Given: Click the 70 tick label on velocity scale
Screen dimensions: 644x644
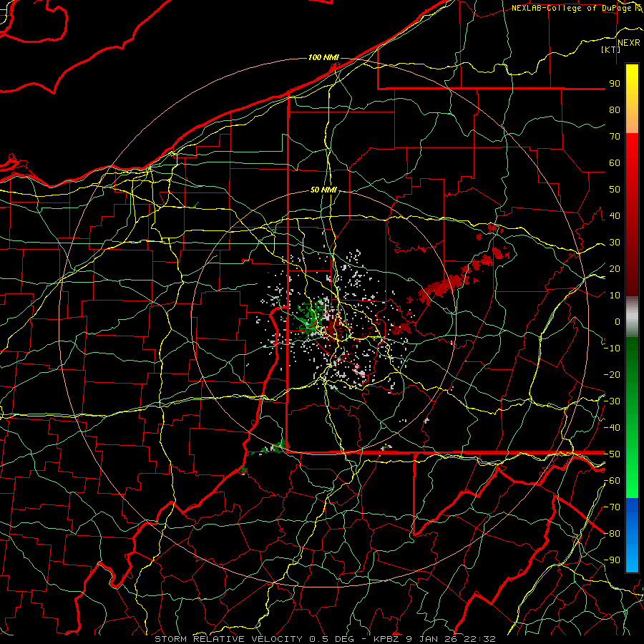Looking at the screenshot, I should (x=615, y=137).
